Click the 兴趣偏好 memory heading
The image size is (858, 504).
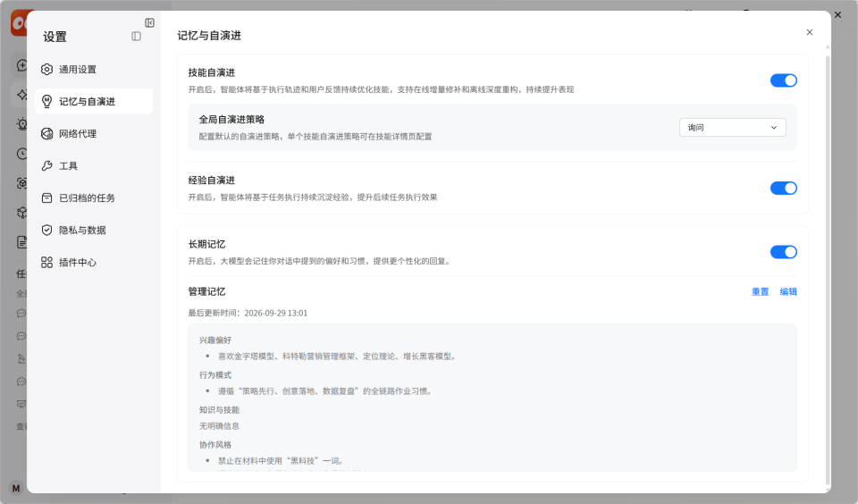[x=215, y=340]
